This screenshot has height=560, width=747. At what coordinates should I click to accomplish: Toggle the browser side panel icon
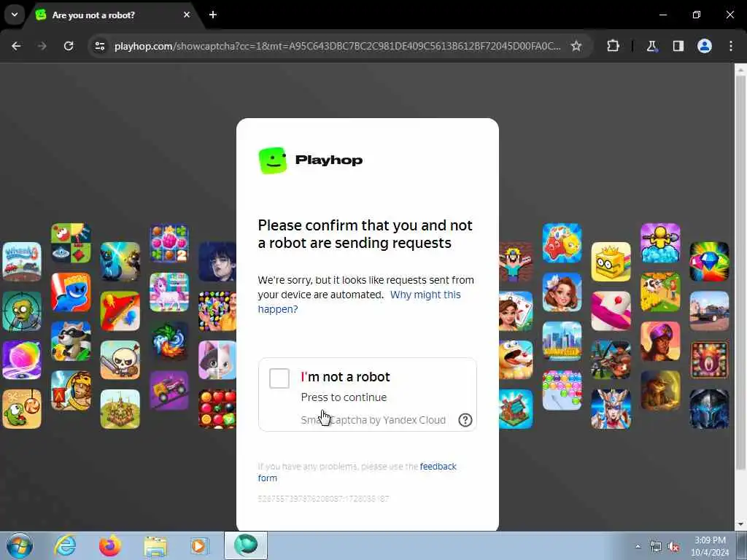(x=678, y=46)
